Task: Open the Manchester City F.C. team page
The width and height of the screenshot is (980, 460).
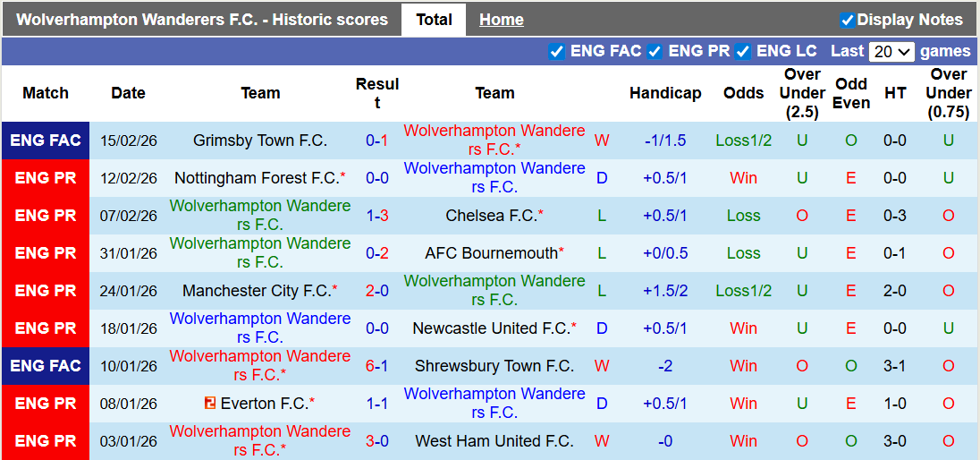Action: [257, 291]
